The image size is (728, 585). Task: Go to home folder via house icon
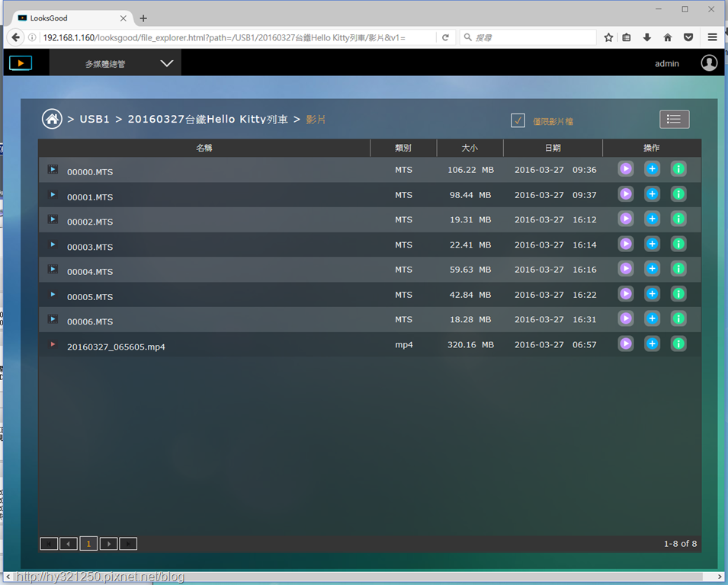pos(52,120)
